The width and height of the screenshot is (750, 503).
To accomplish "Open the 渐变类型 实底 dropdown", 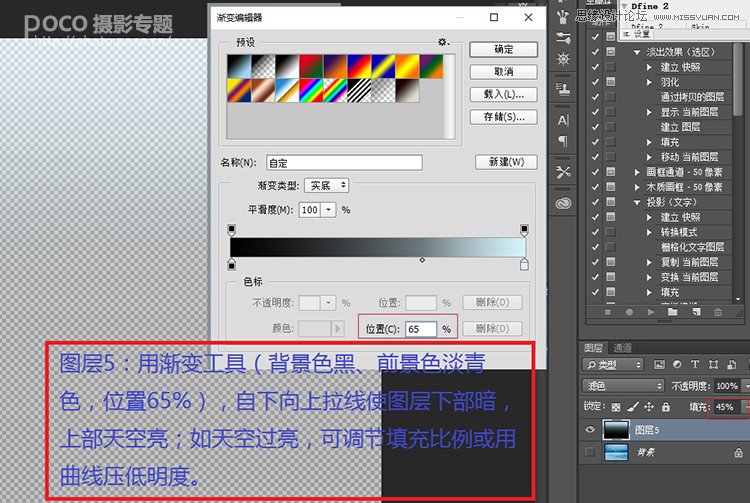I will tap(327, 185).
